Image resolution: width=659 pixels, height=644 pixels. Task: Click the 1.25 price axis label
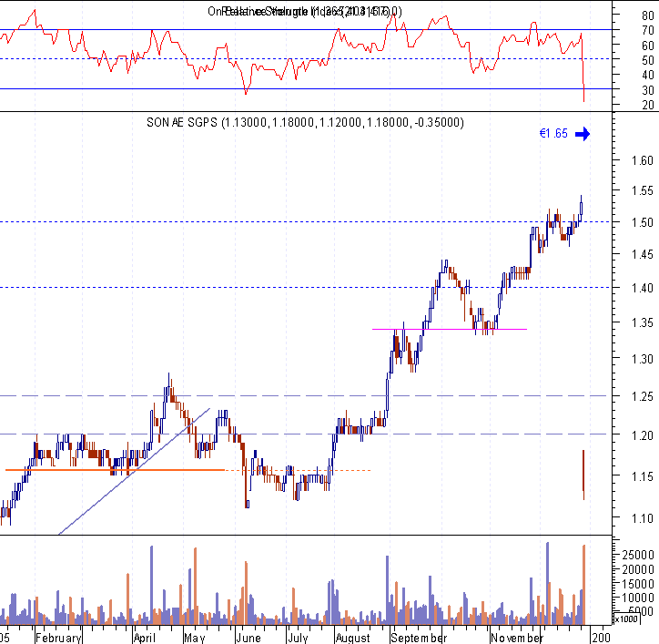[643, 396]
